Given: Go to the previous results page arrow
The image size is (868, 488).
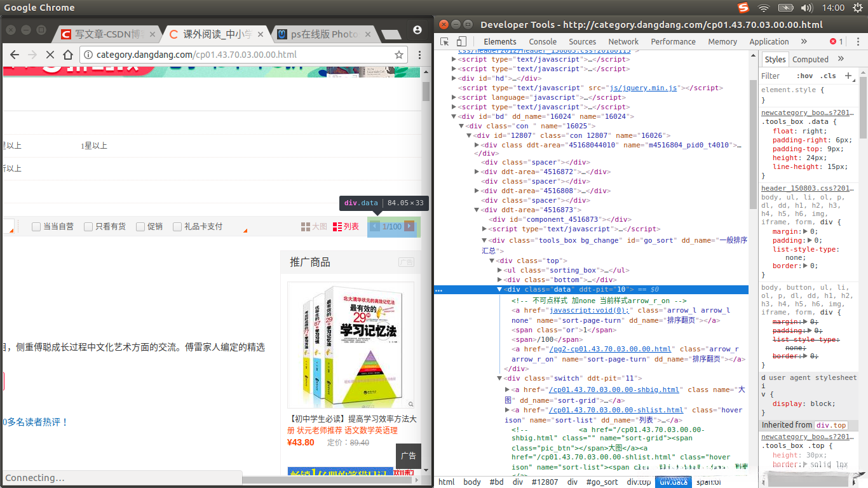Looking at the screenshot, I should [x=375, y=226].
